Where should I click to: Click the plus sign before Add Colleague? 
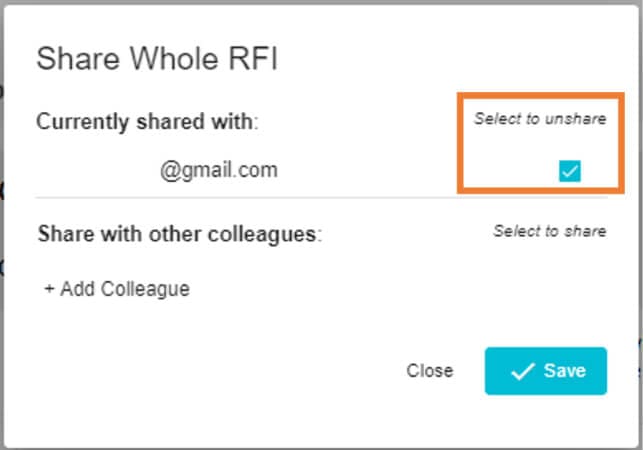(49, 290)
